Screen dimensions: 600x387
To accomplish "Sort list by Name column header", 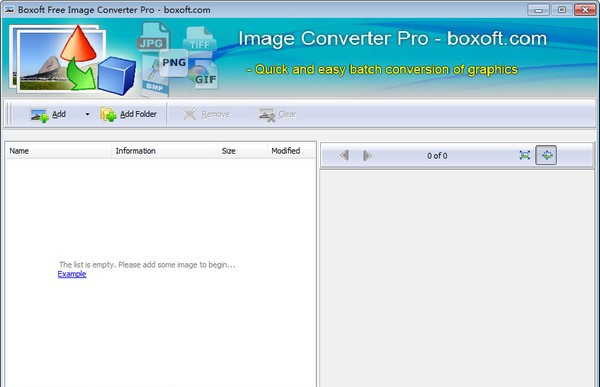I will (58, 151).
